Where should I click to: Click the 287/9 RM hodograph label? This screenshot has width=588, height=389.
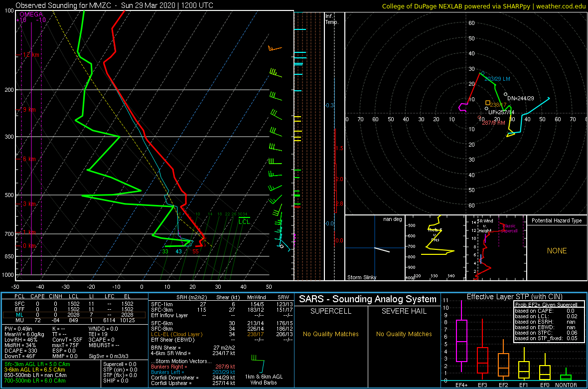click(x=493, y=123)
